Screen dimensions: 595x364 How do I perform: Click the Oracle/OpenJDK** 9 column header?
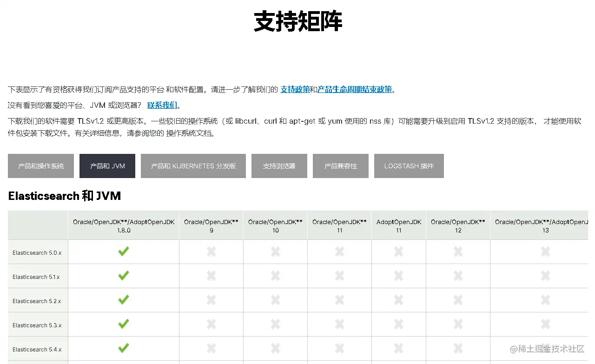(x=211, y=226)
